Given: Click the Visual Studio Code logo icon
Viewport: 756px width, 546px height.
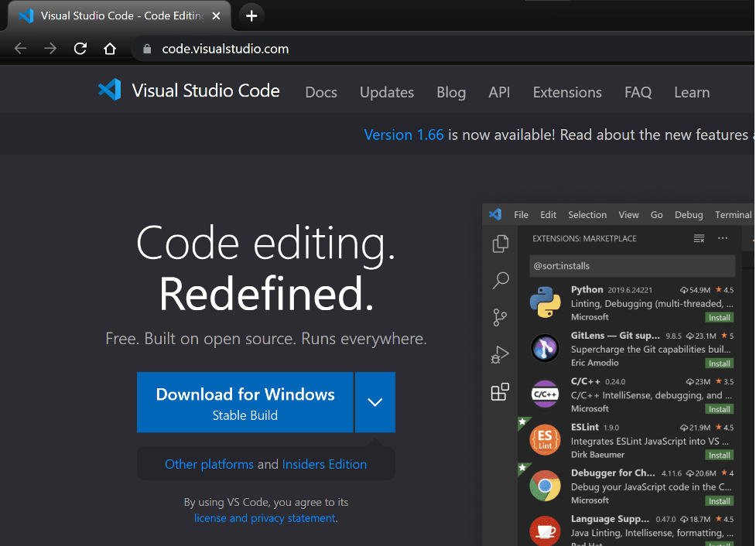Looking at the screenshot, I should [110, 90].
